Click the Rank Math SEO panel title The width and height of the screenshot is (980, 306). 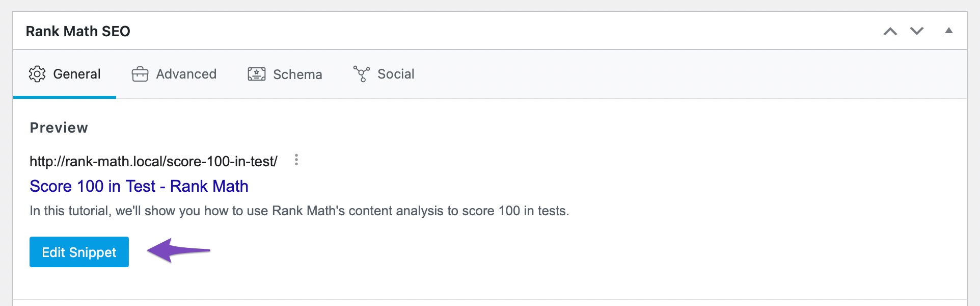pos(78,31)
